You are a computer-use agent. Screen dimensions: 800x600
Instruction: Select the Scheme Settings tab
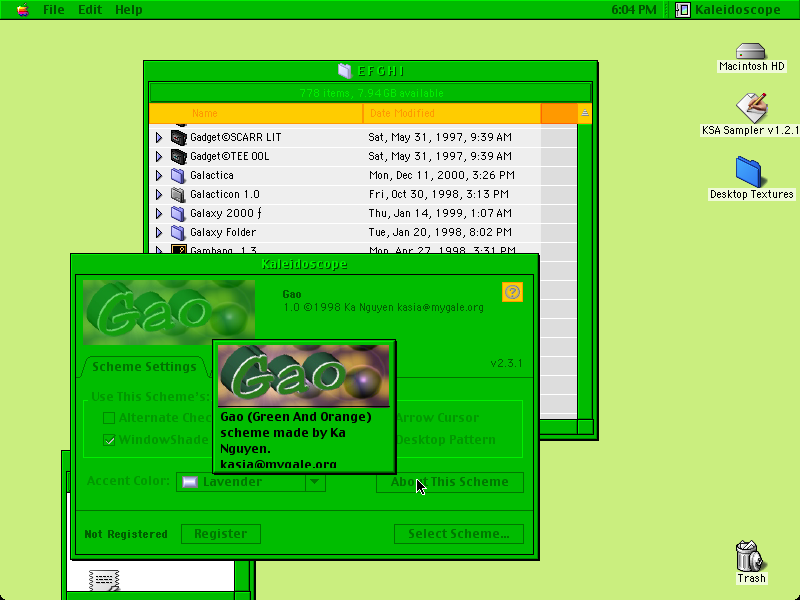click(x=144, y=367)
